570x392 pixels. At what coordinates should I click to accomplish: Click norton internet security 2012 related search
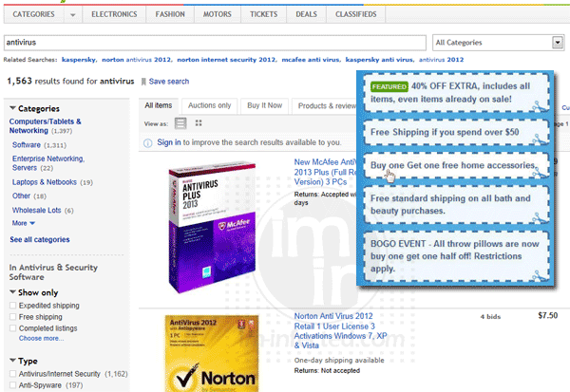point(226,60)
